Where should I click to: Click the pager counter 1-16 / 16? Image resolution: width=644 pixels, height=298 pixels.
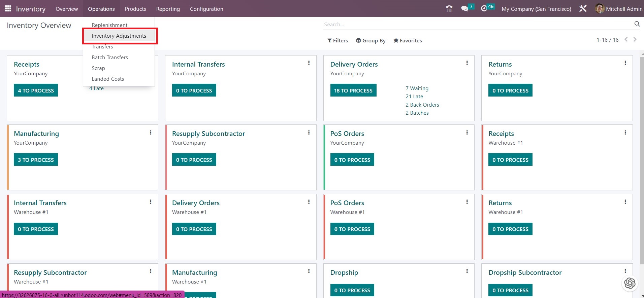(608, 40)
